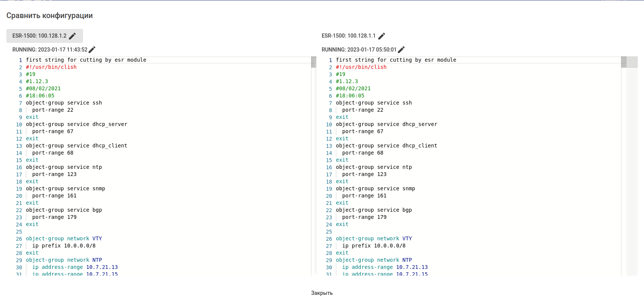Click 'object-group network VTY' in 100.128.1.2 config
The width and height of the screenshot is (644, 308).
pos(64,238)
